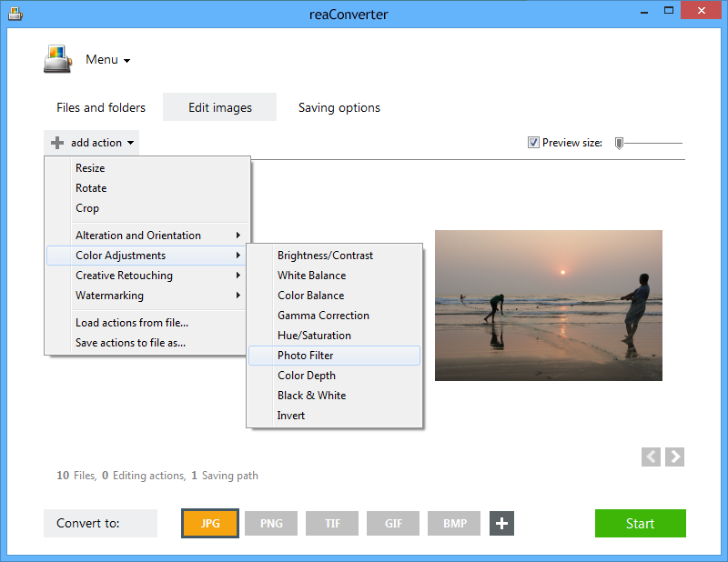728x562 pixels.
Task: Go to previous preview image arrow
Action: coord(651,457)
